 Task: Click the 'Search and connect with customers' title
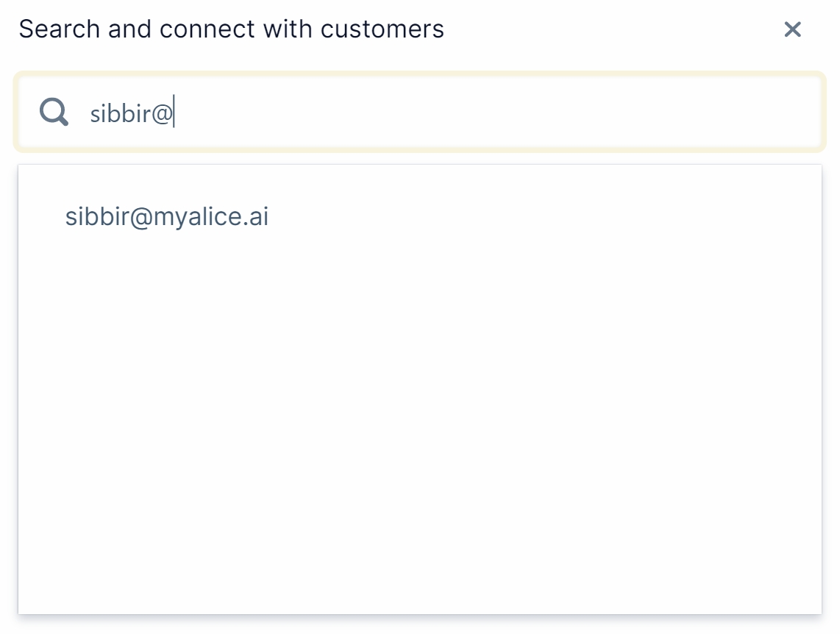[231, 29]
